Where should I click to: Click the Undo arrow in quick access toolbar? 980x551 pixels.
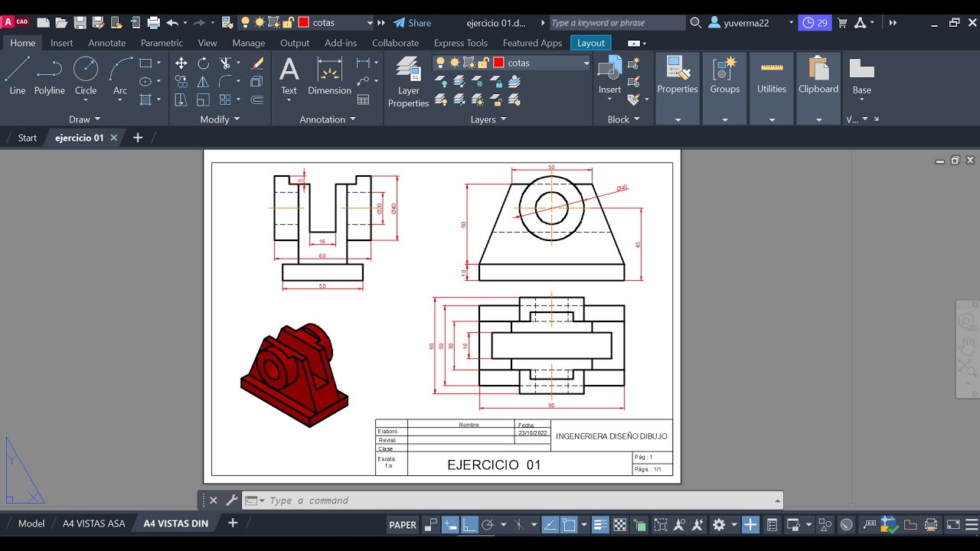click(x=172, y=23)
